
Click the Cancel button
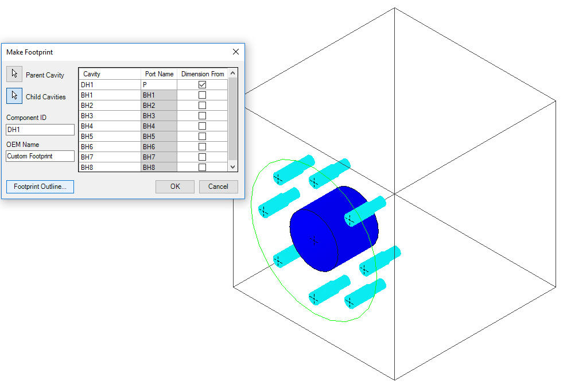pyautogui.click(x=219, y=187)
